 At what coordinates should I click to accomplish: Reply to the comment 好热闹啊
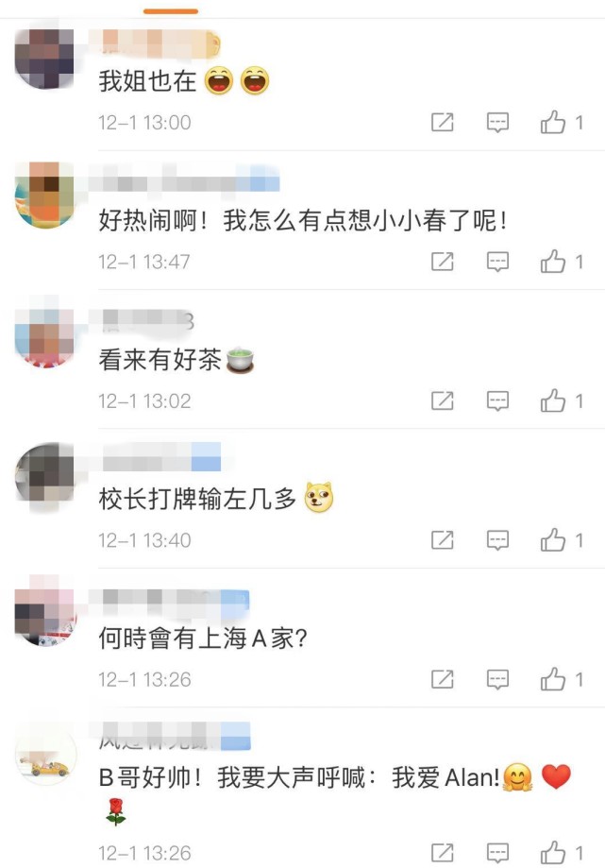[x=497, y=262]
